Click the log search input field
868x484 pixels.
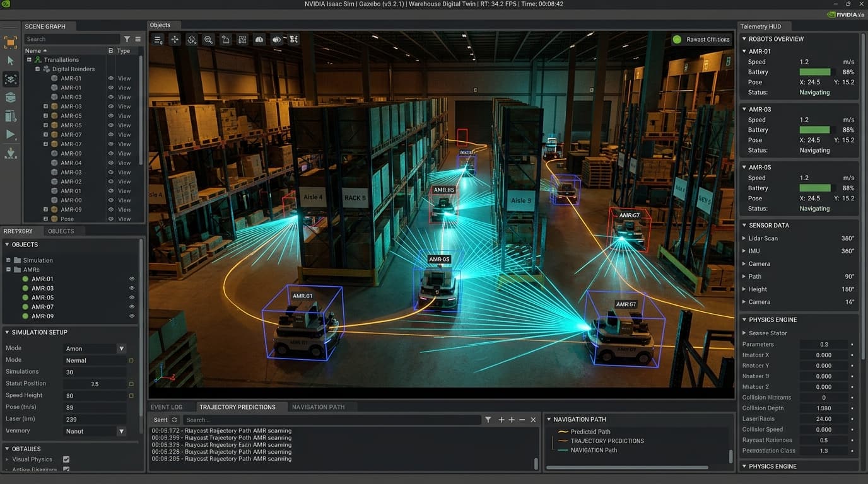(332, 420)
